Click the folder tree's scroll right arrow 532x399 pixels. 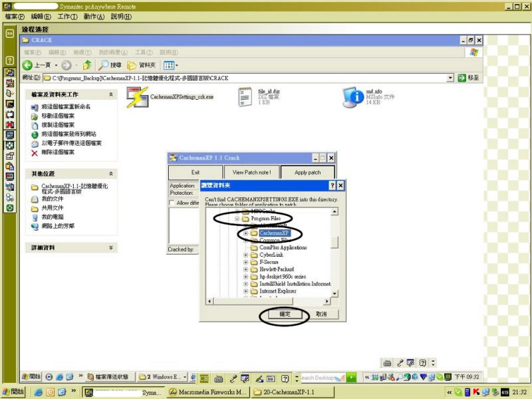tap(327, 301)
